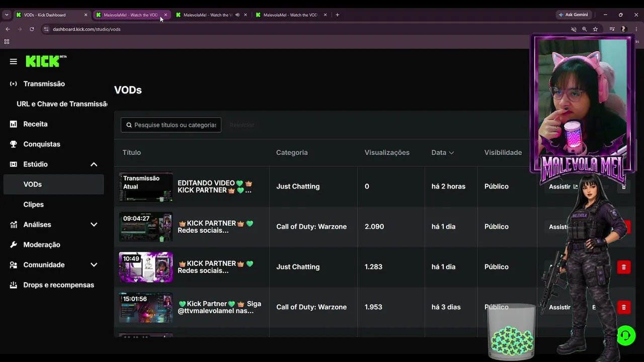
Task: Open the green support headset chat
Action: pyautogui.click(x=626, y=335)
